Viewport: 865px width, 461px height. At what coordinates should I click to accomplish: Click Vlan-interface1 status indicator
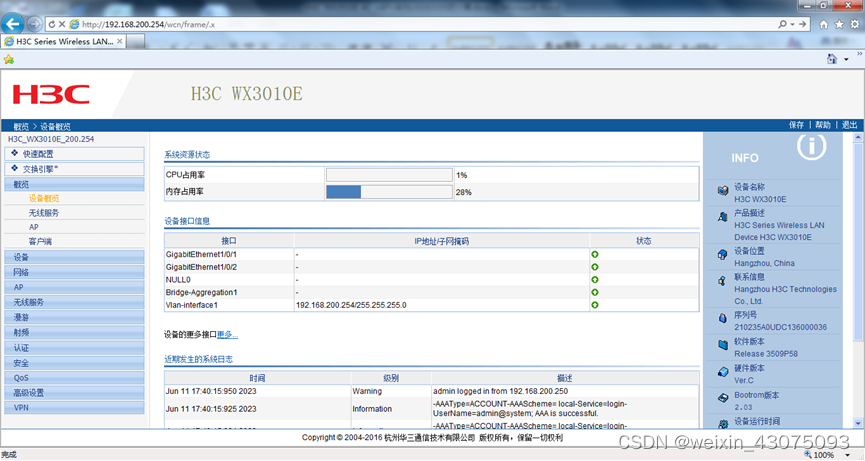(595, 305)
